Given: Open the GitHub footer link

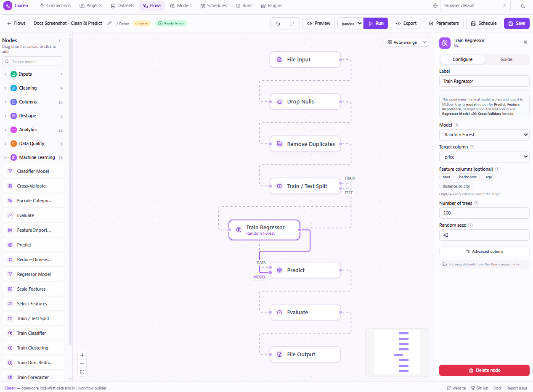Looking at the screenshot, I should coord(480,388).
